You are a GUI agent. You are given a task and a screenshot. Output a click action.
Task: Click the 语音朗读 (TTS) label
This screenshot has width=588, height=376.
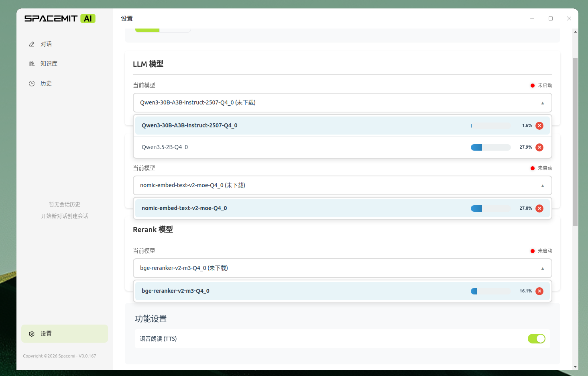click(158, 339)
